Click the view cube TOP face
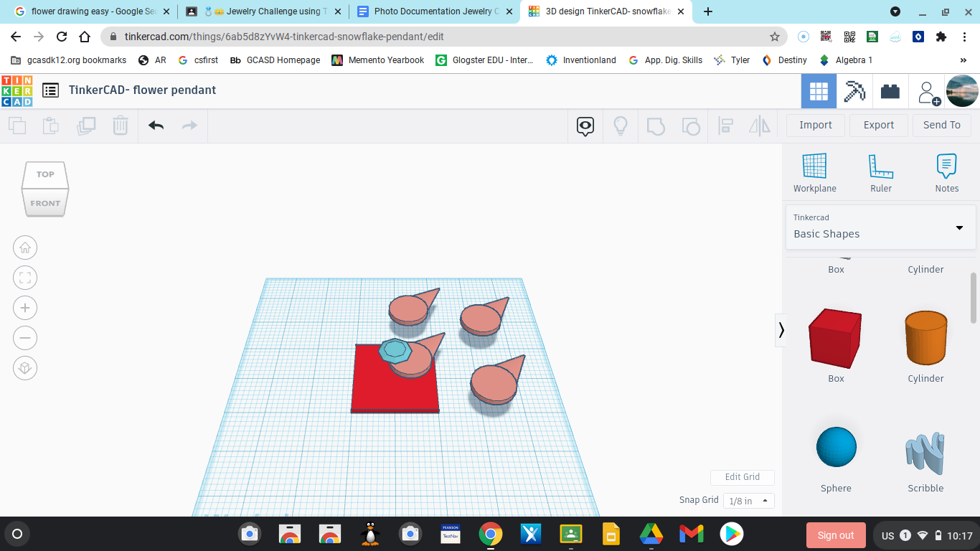 (45, 174)
